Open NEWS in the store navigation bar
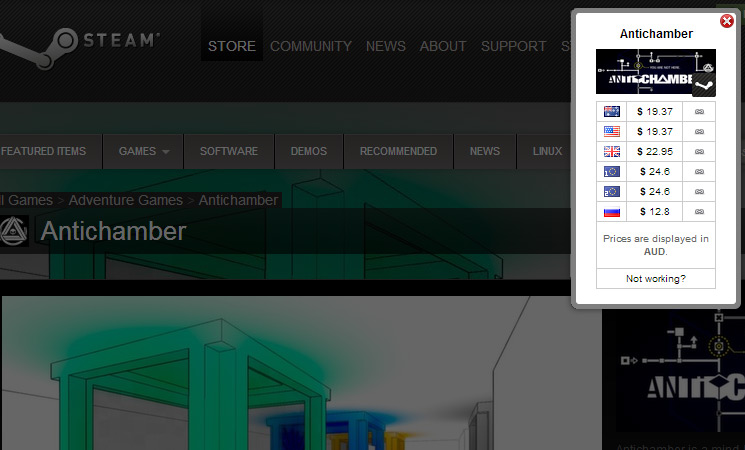 click(485, 151)
